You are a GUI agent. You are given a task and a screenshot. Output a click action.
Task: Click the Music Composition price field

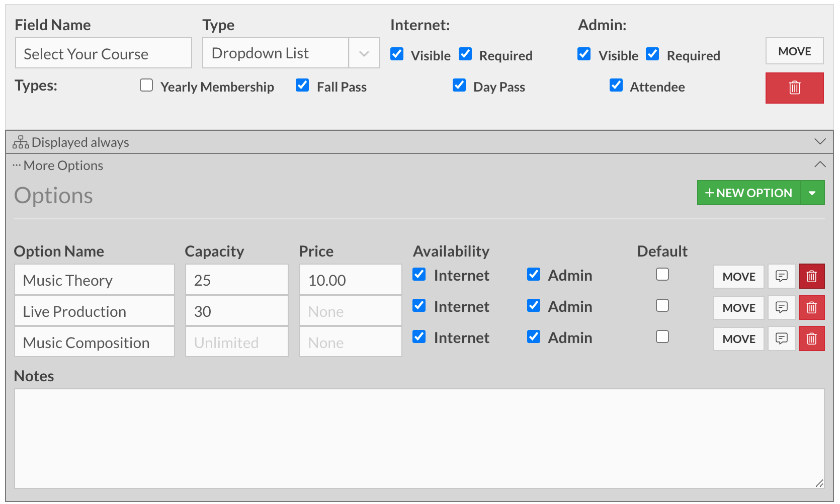coord(350,342)
